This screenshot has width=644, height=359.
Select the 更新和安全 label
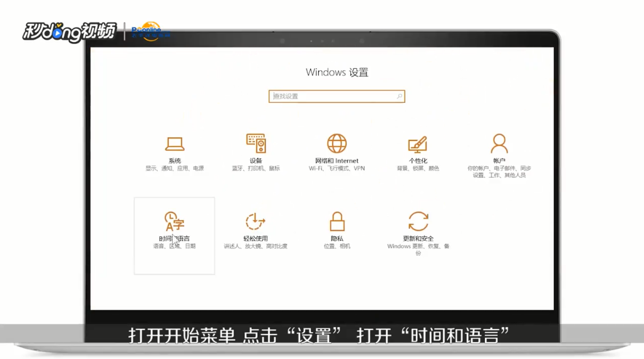coord(418,238)
